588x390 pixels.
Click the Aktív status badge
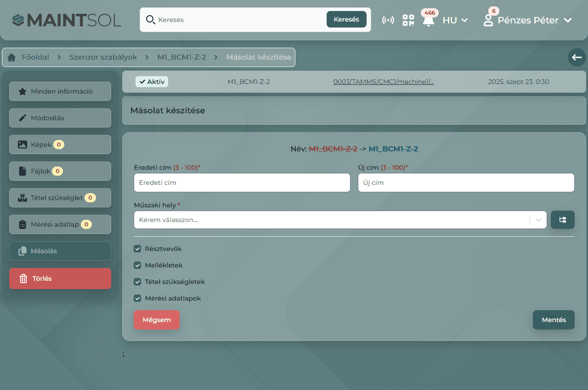tap(152, 82)
